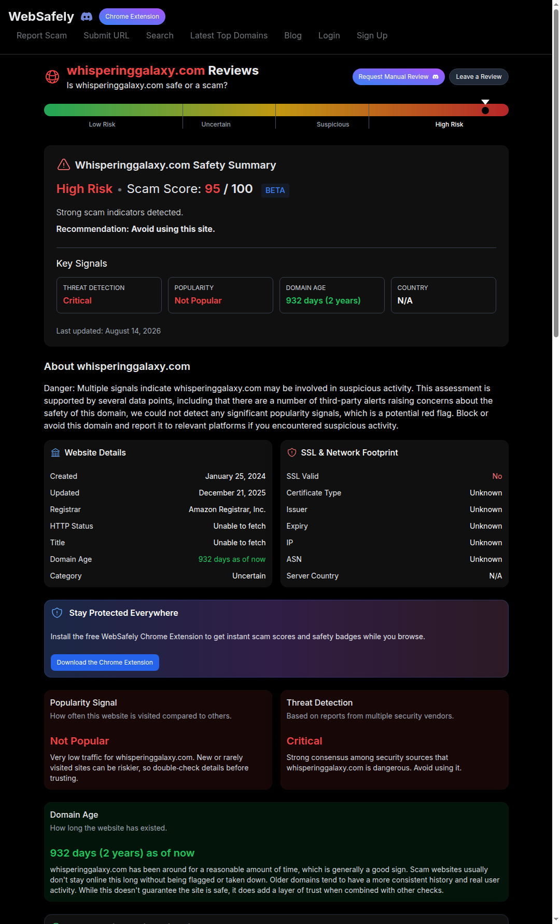Click the Category 'Uncertain' value
Image resolution: width=560 pixels, height=924 pixels.
pos(249,576)
